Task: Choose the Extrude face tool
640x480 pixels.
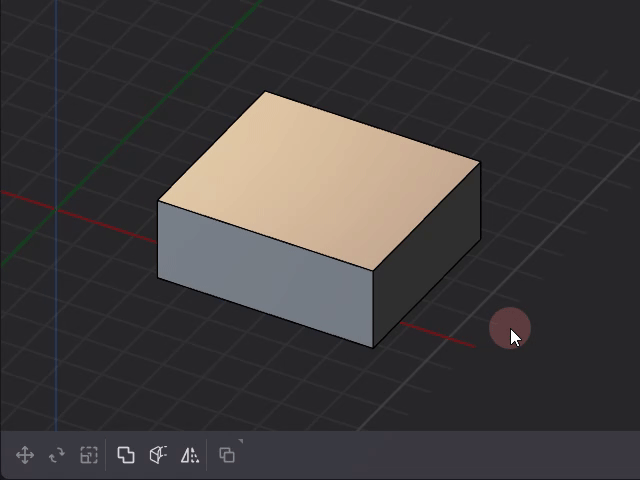Action: click(x=158, y=455)
